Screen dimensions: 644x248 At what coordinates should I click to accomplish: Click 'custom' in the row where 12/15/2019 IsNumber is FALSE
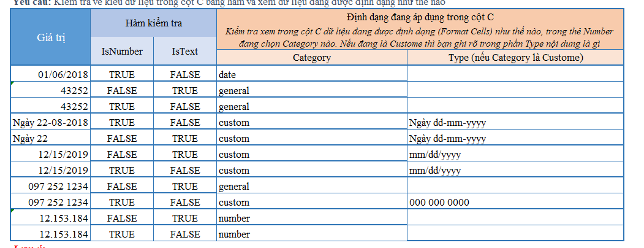[312, 154]
